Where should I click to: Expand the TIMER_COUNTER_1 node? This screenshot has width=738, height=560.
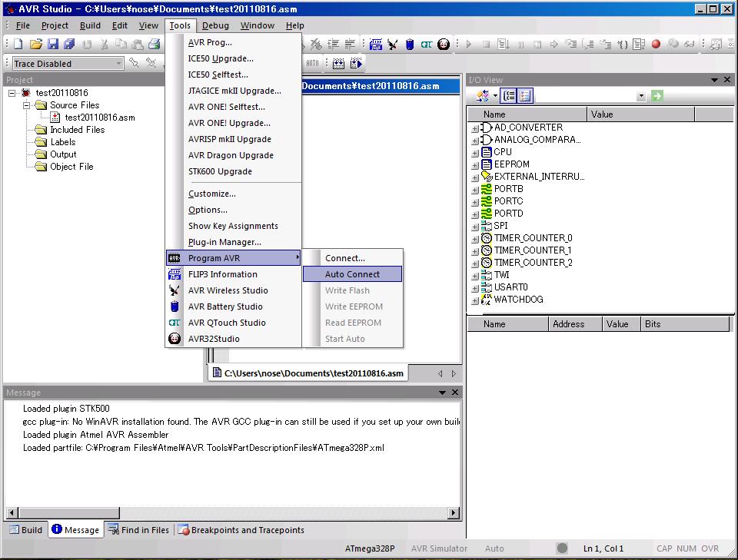point(475,251)
